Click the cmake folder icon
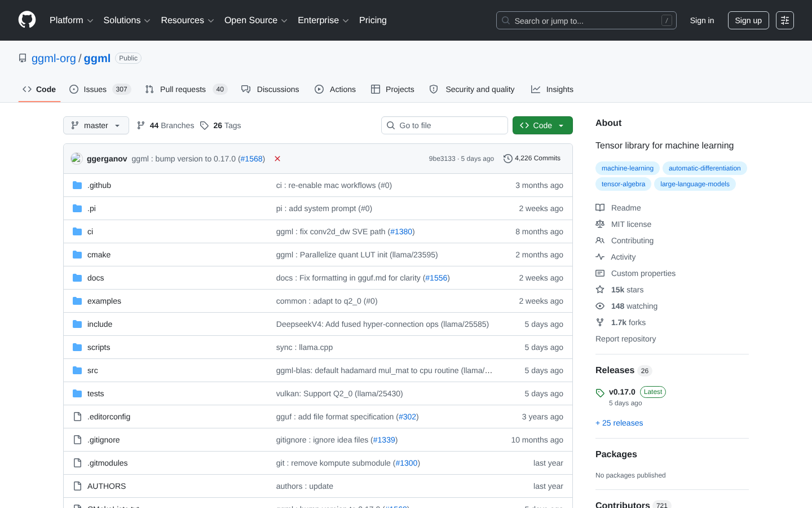This screenshot has height=508, width=812. [77, 255]
